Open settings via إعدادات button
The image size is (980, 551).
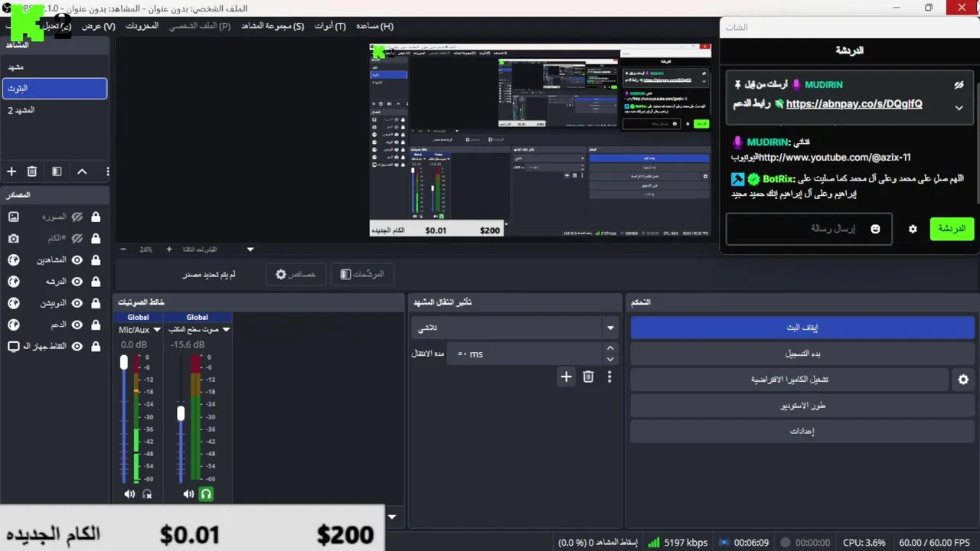coord(802,432)
